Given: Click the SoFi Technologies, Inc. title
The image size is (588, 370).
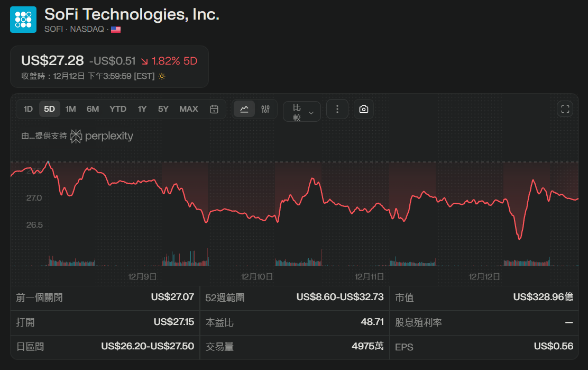Looking at the screenshot, I should (132, 15).
